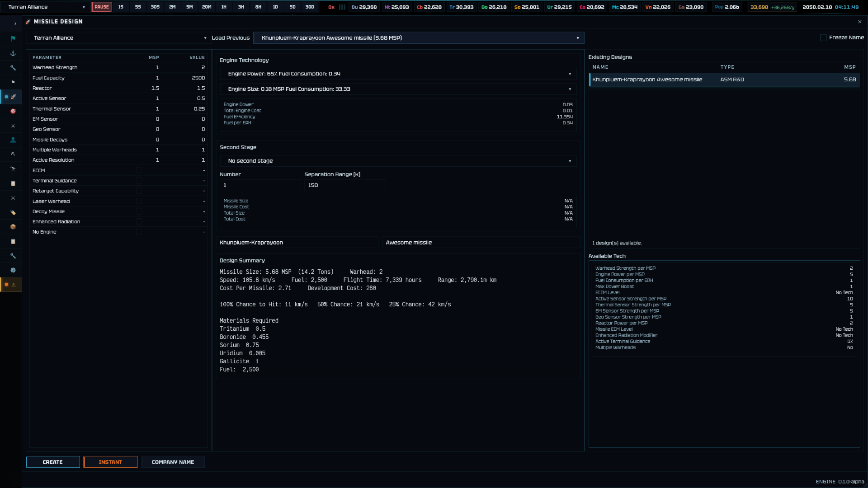
Task: Edit the Khunpluem-Kraprayoon company name field
Action: (297, 243)
